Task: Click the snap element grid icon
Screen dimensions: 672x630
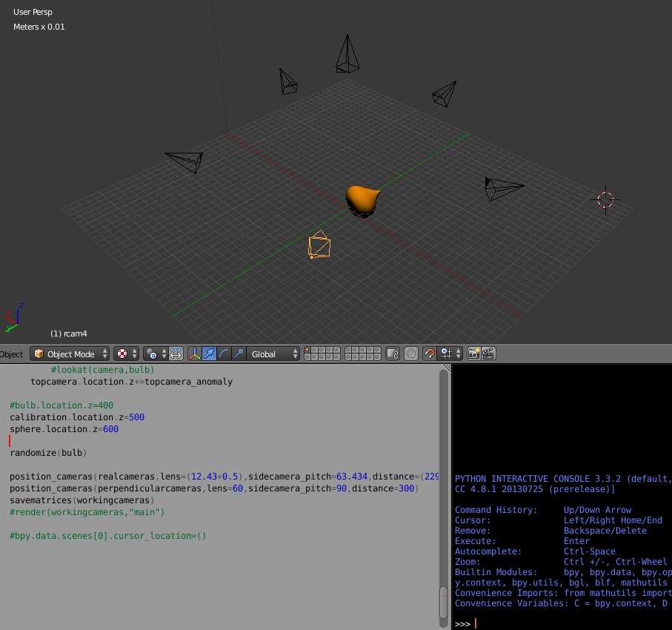Action: pyautogui.click(x=447, y=354)
